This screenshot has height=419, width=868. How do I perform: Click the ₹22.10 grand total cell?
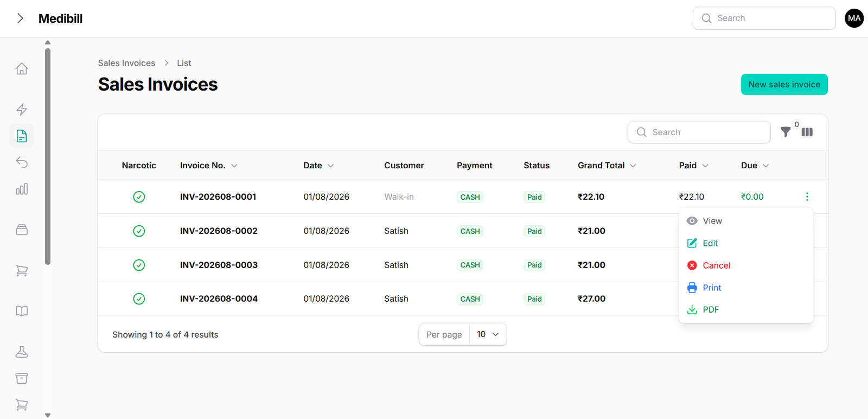(591, 197)
